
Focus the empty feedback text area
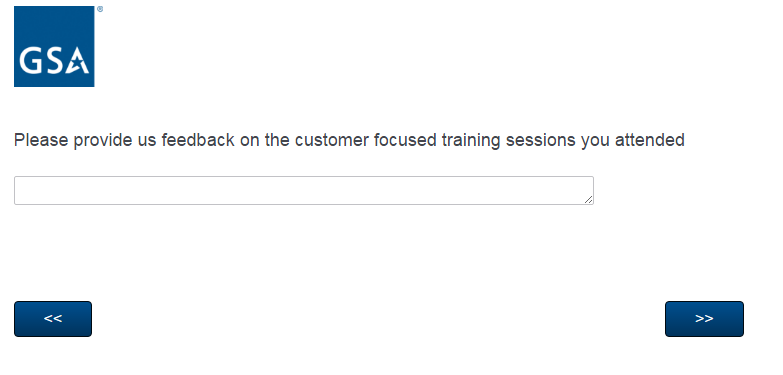click(x=304, y=190)
